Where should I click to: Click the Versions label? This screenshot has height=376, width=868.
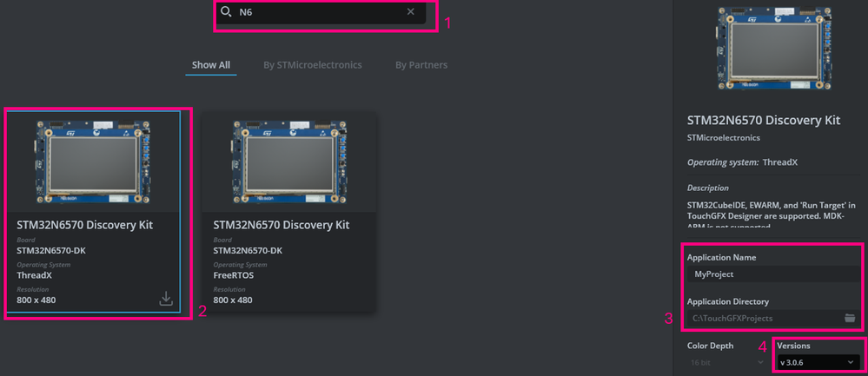[x=794, y=346]
